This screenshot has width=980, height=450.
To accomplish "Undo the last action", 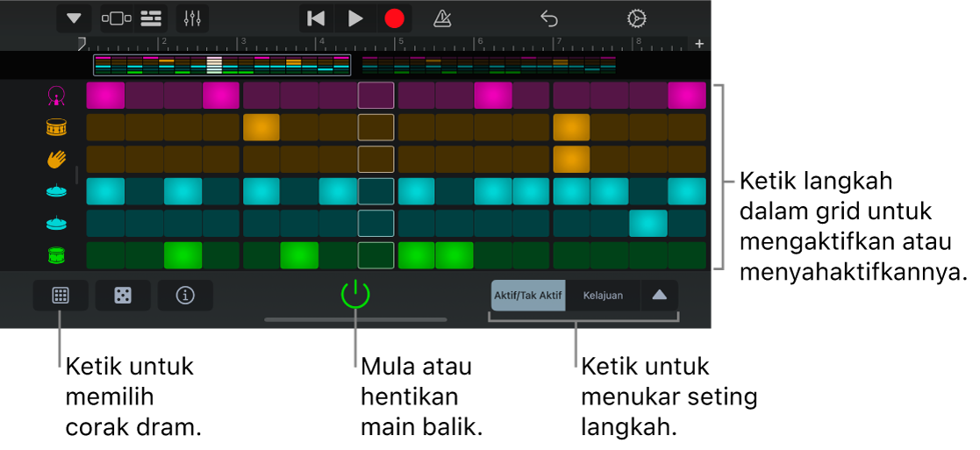I will [549, 18].
